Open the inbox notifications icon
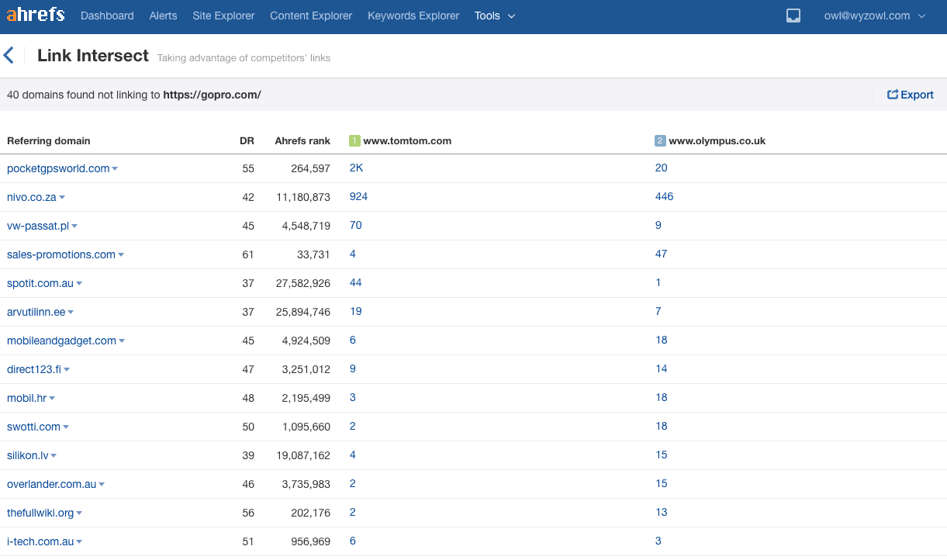 (793, 16)
